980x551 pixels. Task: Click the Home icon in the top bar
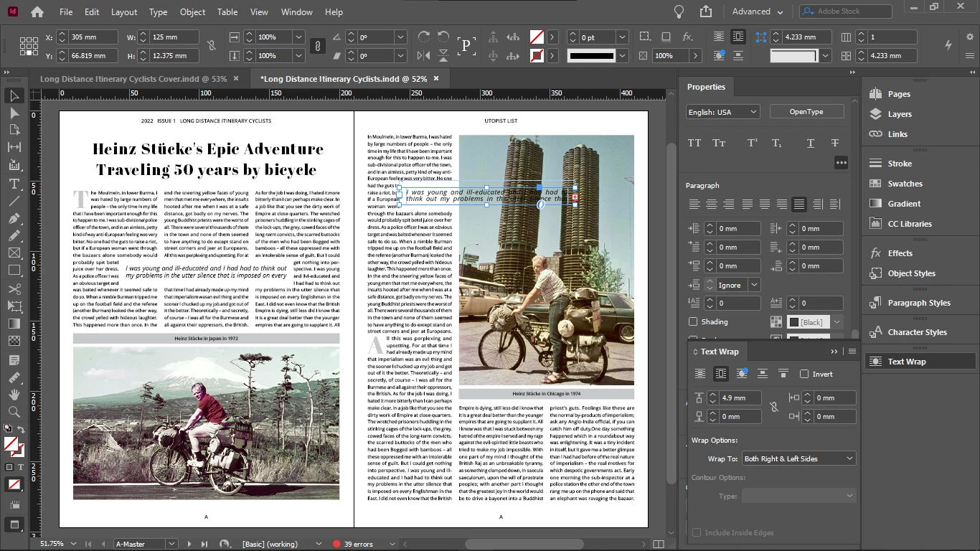click(37, 12)
